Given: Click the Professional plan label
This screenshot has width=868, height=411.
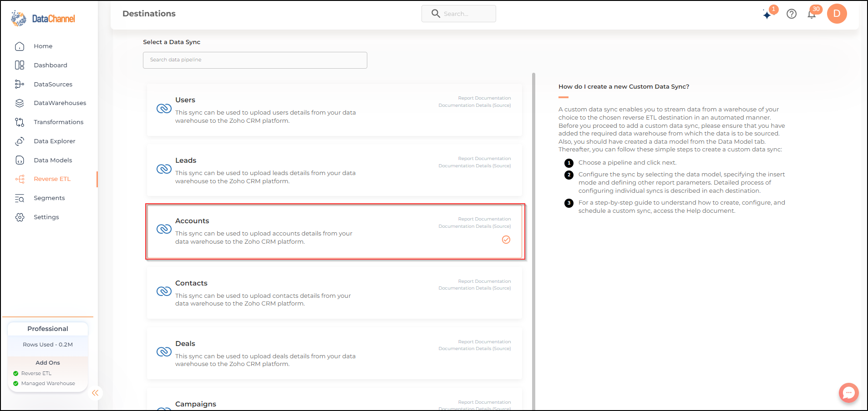Looking at the screenshot, I should 48,329.
